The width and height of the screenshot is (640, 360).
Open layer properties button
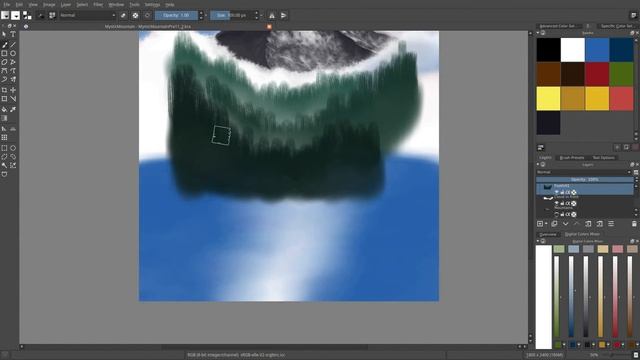coord(611,224)
